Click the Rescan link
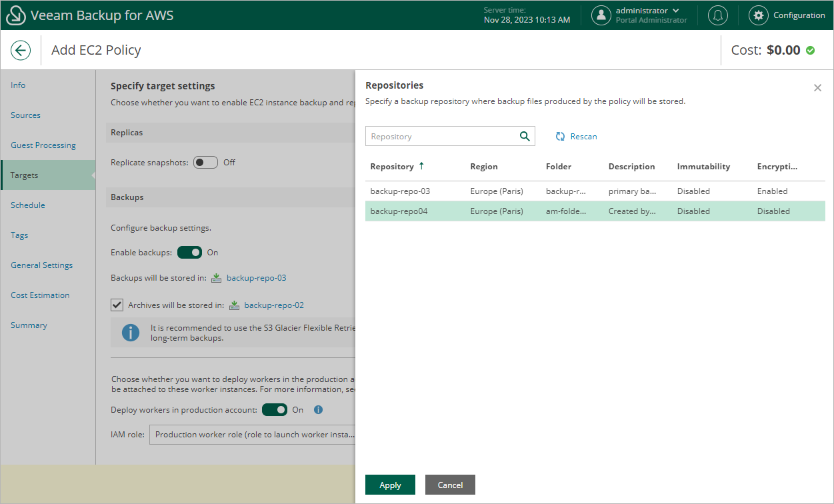Viewport: 834px width, 504px height. click(x=584, y=137)
